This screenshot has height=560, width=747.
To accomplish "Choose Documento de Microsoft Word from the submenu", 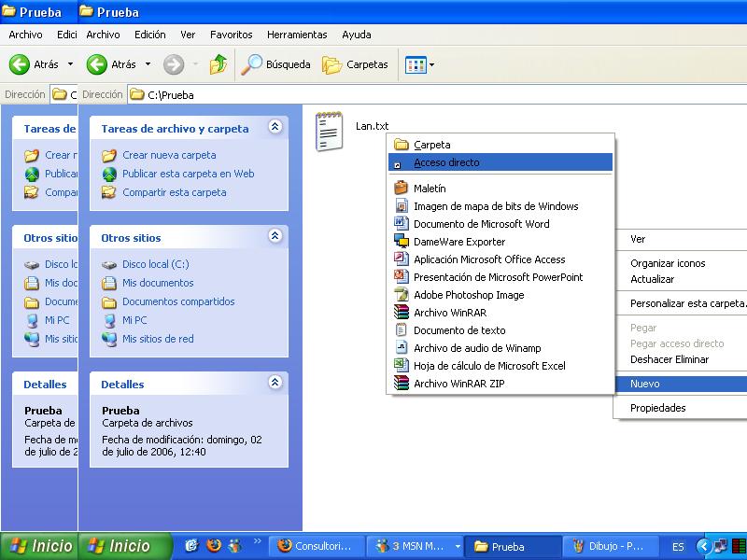I will coord(481,224).
